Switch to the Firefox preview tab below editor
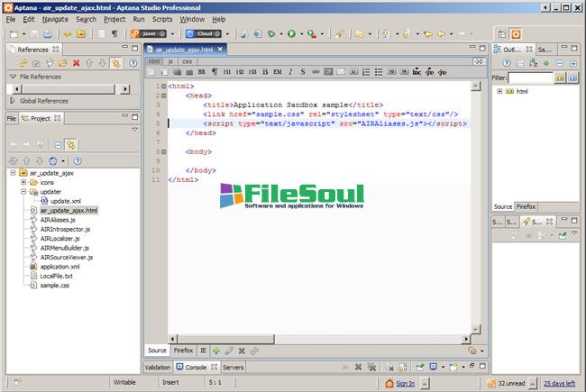 coord(183,350)
